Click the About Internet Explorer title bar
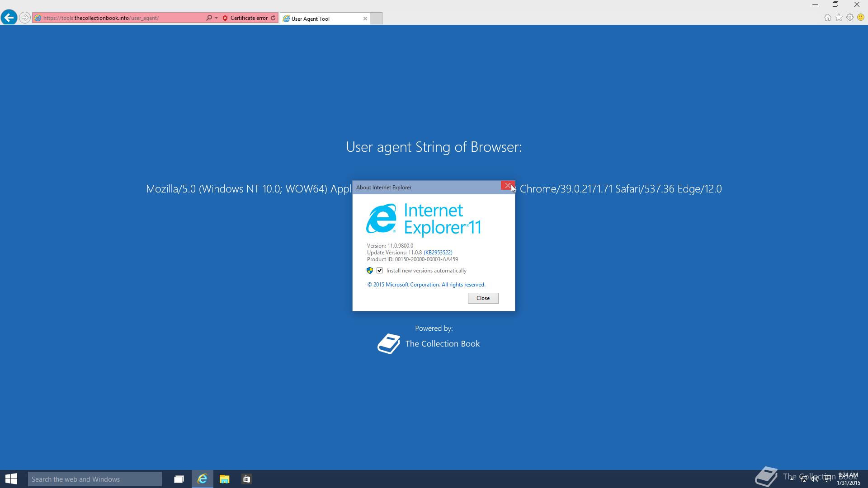868x488 pixels. [x=426, y=188]
